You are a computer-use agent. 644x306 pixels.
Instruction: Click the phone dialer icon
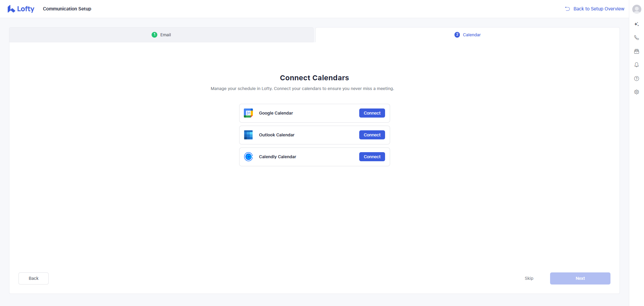(x=636, y=38)
